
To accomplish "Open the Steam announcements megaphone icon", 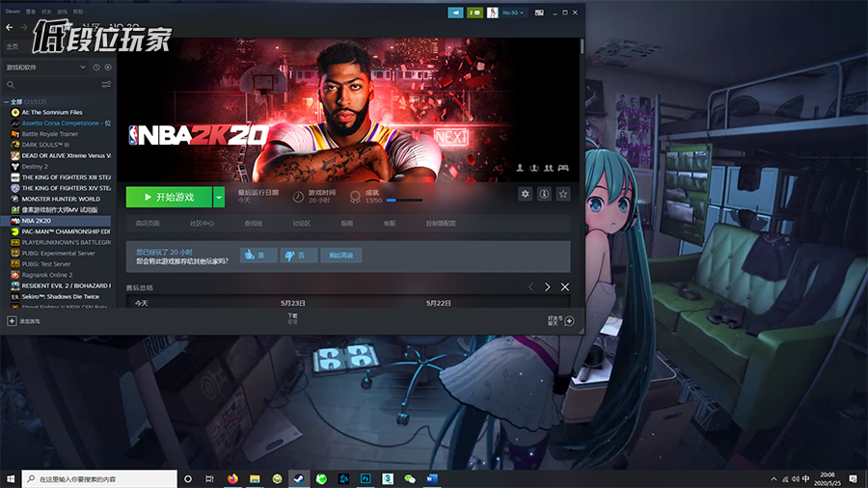I will 455,13.
